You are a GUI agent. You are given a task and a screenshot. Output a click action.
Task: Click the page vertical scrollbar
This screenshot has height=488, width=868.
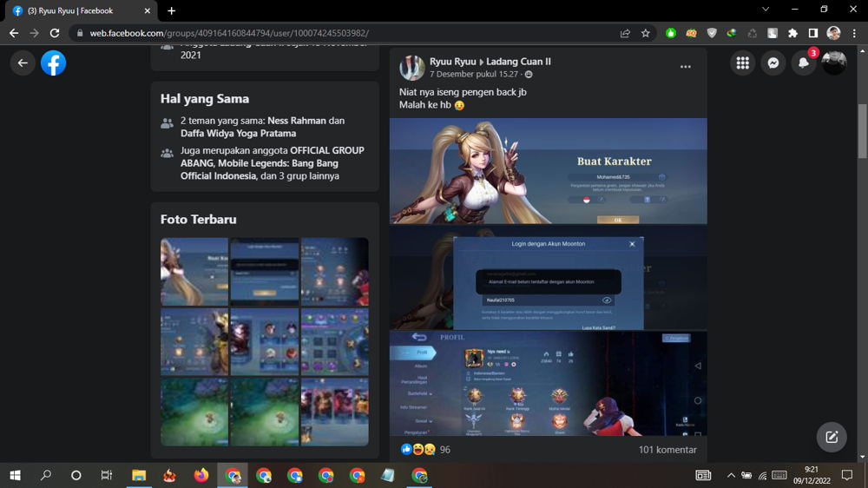(x=863, y=132)
